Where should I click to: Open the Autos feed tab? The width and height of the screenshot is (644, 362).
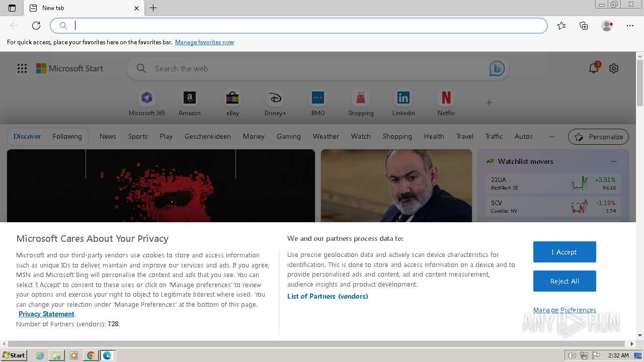tap(524, 136)
